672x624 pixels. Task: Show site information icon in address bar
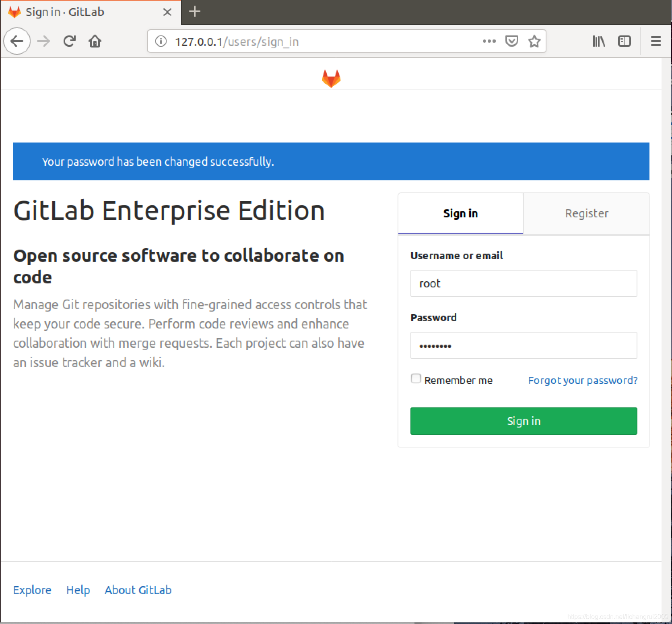161,41
